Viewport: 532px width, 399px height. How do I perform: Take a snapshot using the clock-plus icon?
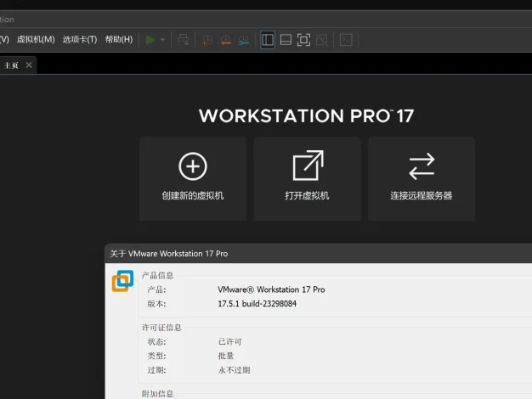[207, 41]
